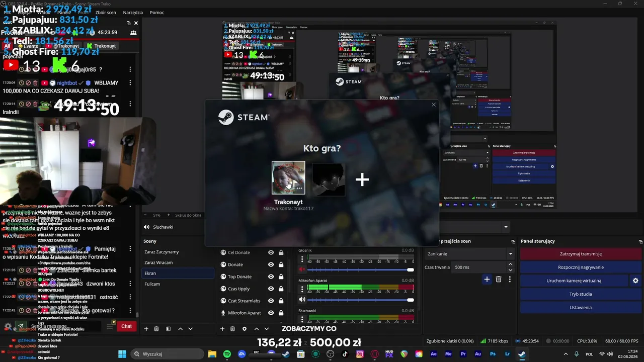Remove the selected source

(x=232, y=329)
